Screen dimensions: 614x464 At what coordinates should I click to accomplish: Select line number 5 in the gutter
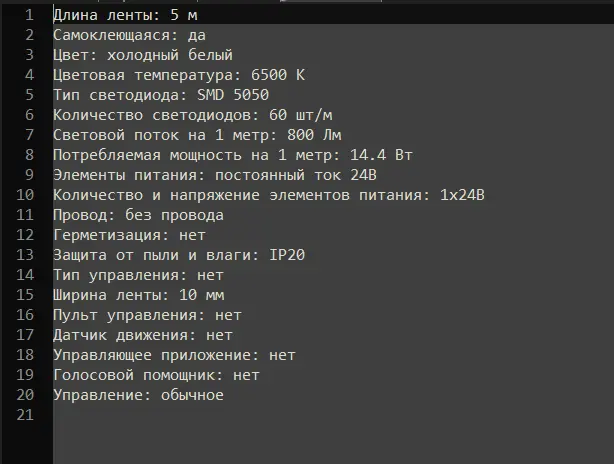point(29,95)
